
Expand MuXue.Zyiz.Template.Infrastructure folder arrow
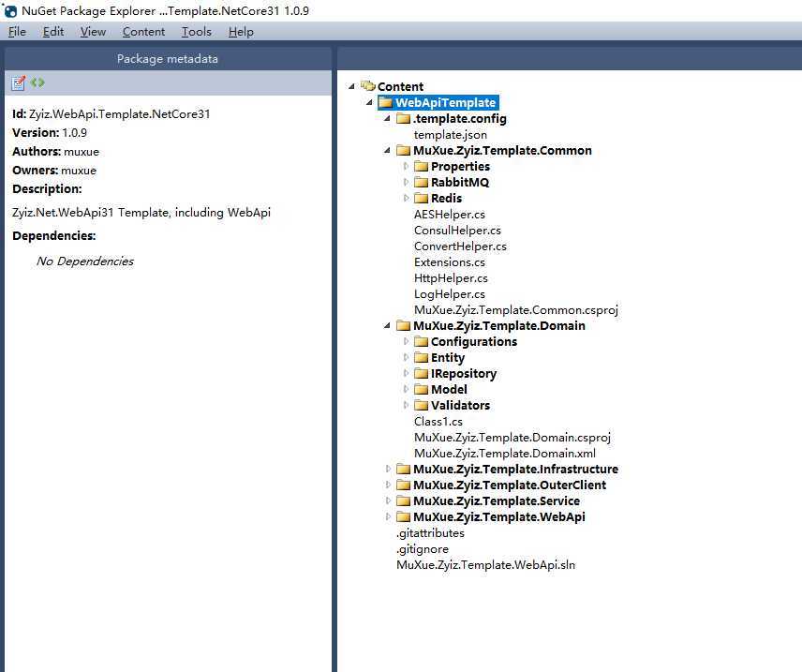pos(388,469)
